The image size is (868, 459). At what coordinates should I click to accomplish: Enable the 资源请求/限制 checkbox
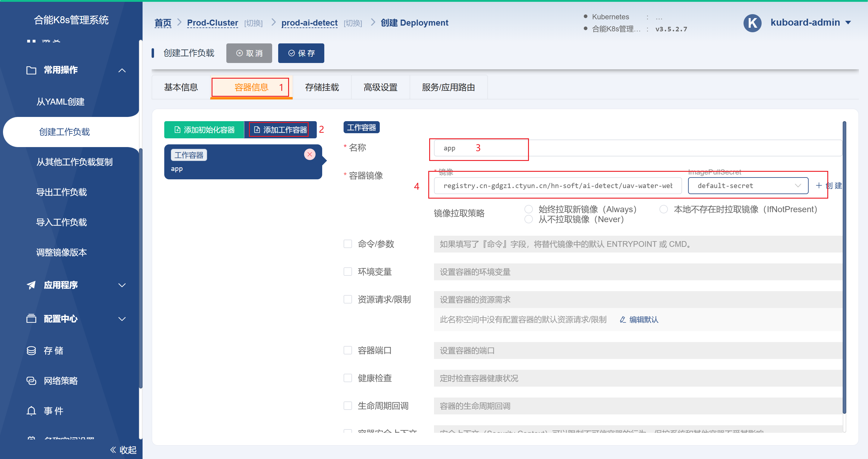[348, 299]
